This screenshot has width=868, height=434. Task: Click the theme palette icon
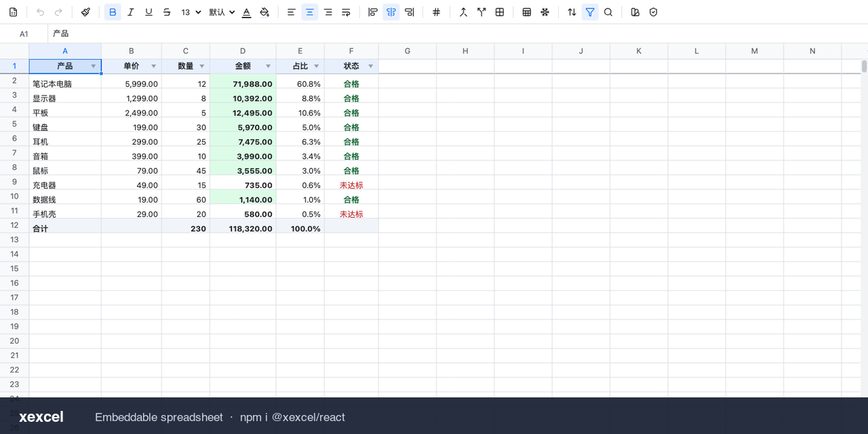click(x=635, y=12)
